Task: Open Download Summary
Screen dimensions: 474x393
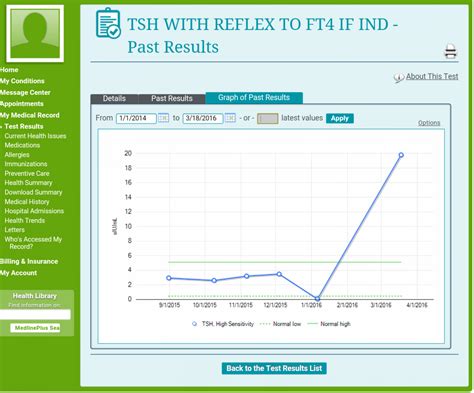Action: 33,192
